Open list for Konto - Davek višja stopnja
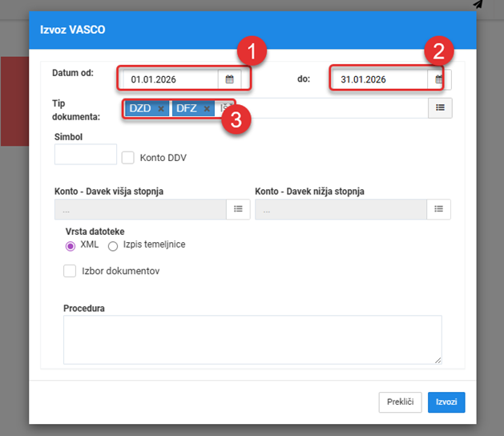This screenshot has height=436, width=504. pos(238,209)
